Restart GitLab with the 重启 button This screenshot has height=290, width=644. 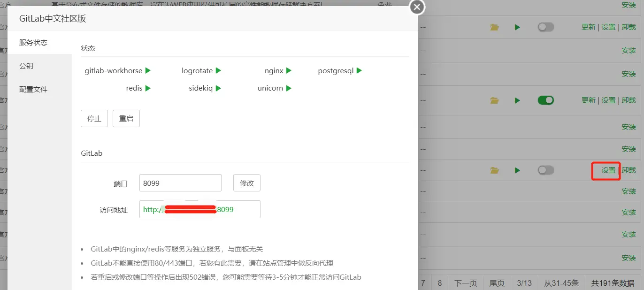click(x=126, y=119)
